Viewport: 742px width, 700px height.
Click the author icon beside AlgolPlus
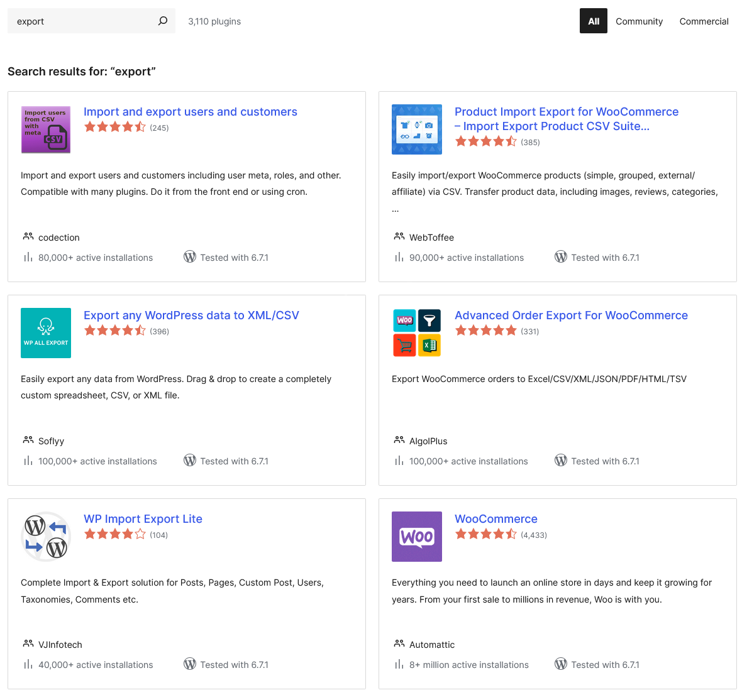click(x=399, y=440)
